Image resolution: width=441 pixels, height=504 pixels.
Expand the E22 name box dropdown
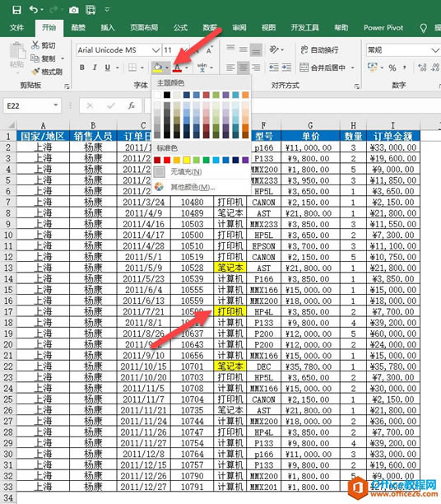(56, 105)
